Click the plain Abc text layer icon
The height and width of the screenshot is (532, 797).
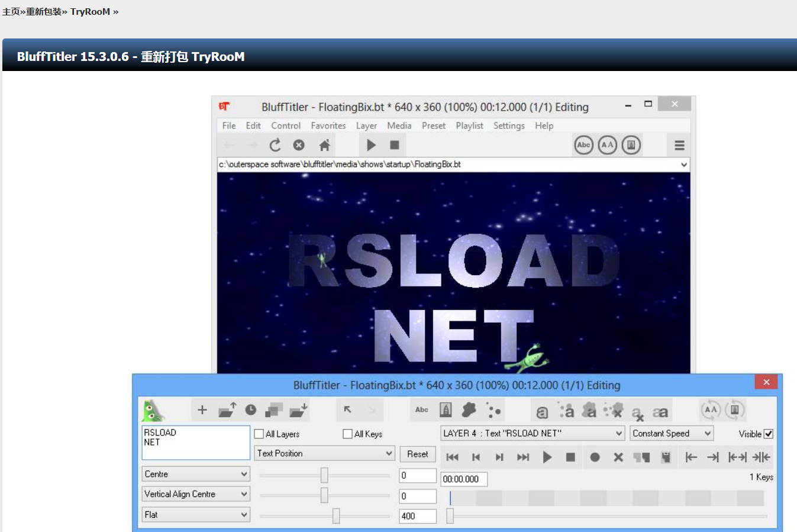pos(422,410)
